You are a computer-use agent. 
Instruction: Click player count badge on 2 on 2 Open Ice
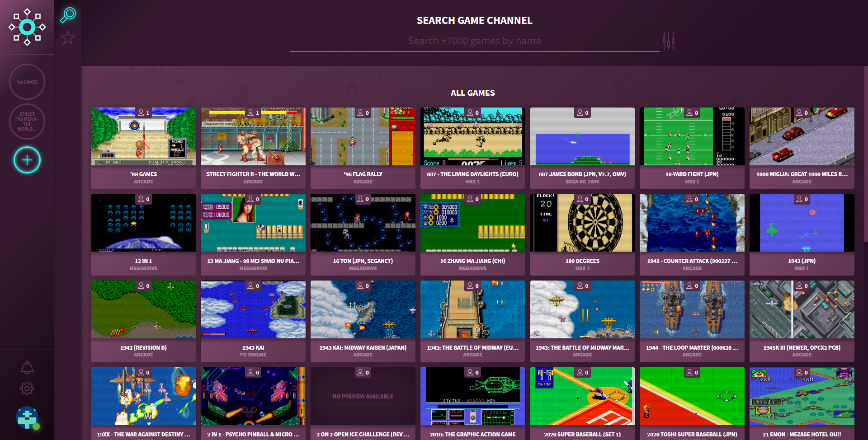coord(363,372)
